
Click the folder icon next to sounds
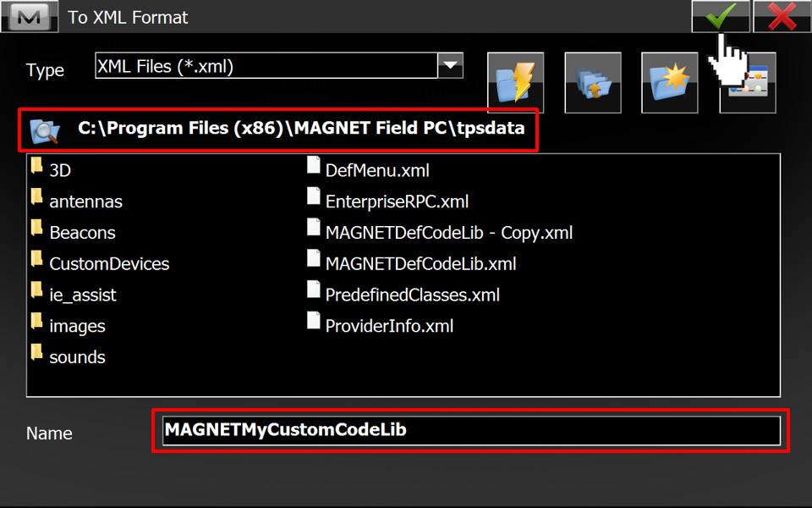pyautogui.click(x=36, y=352)
